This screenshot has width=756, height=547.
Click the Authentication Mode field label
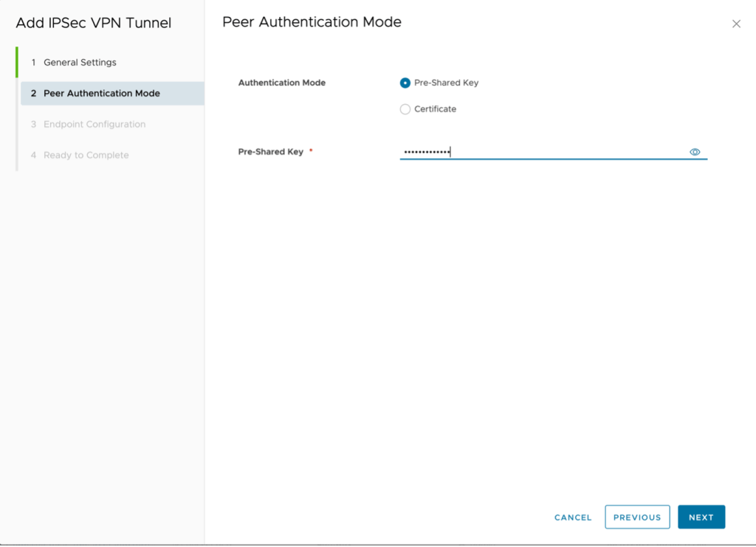281,83
